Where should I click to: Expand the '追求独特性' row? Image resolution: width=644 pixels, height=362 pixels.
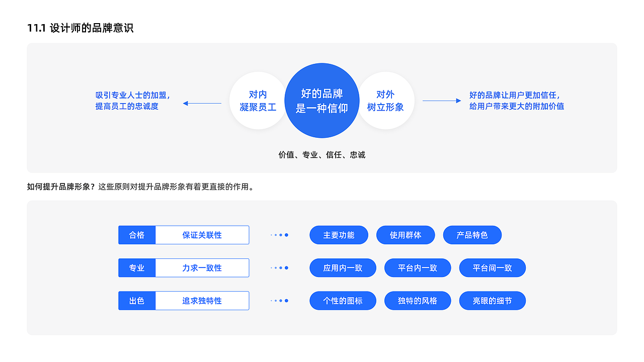point(202,300)
